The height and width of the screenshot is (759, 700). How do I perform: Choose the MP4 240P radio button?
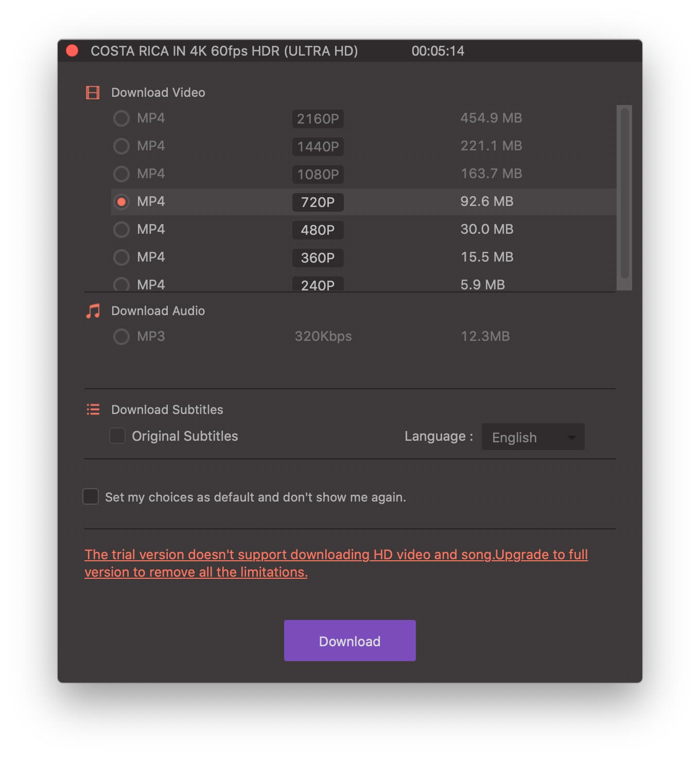[121, 284]
